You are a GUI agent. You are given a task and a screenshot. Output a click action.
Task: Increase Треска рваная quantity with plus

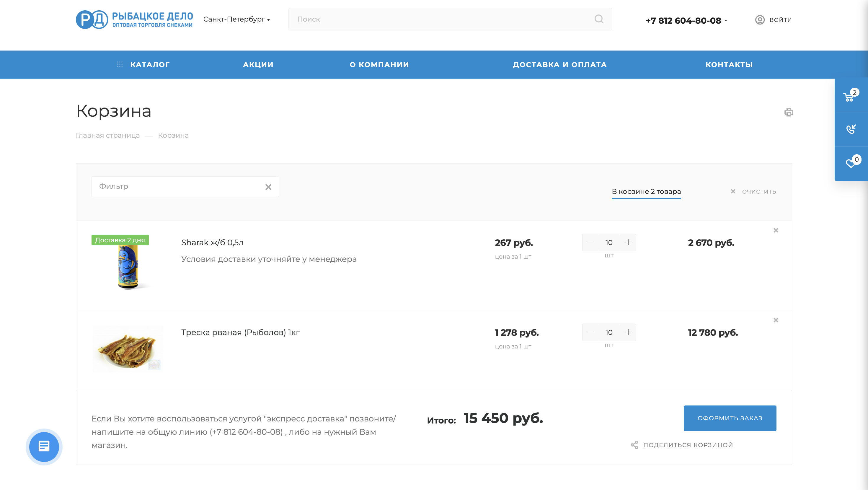[x=628, y=332]
